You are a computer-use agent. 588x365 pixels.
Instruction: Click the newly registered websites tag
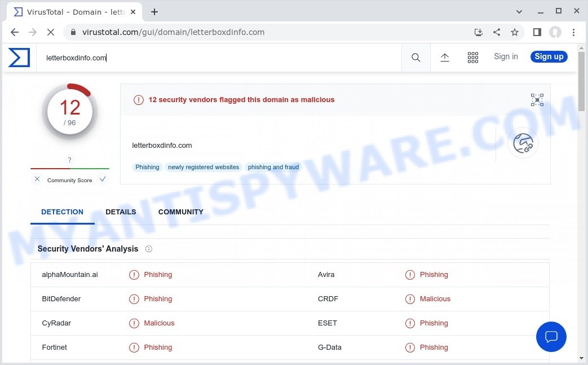pos(204,168)
